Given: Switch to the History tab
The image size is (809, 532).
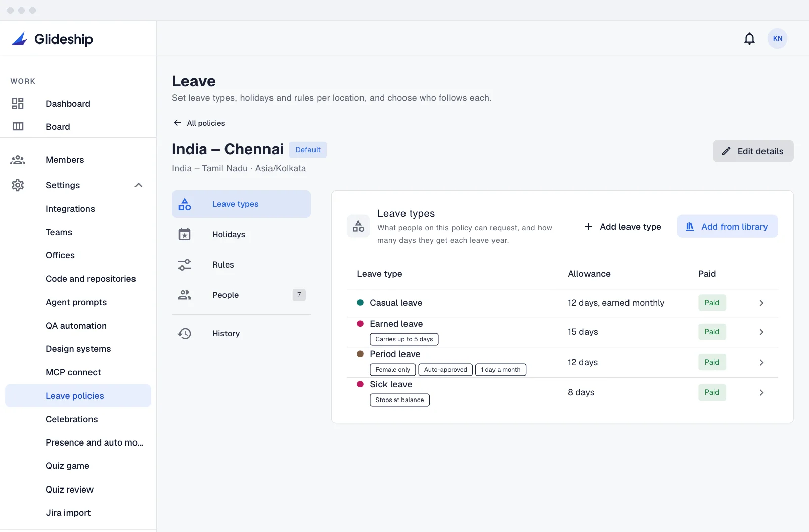Looking at the screenshot, I should click(x=241, y=333).
